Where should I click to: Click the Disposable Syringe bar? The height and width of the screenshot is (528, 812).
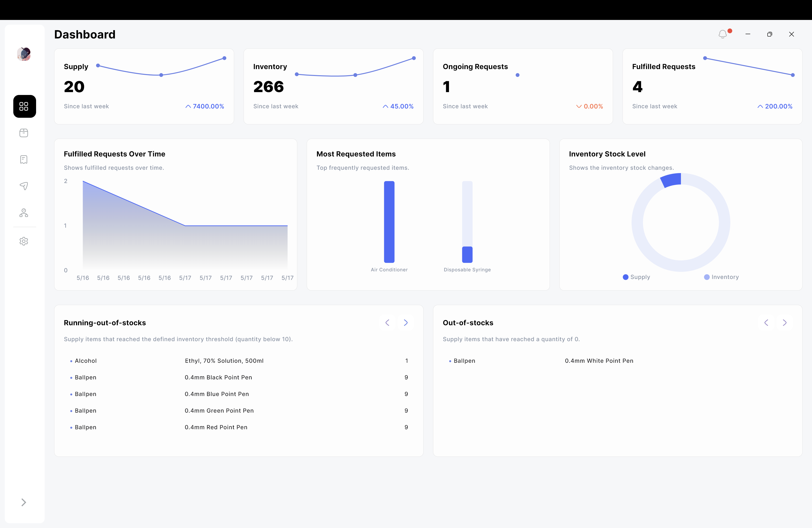[467, 255]
